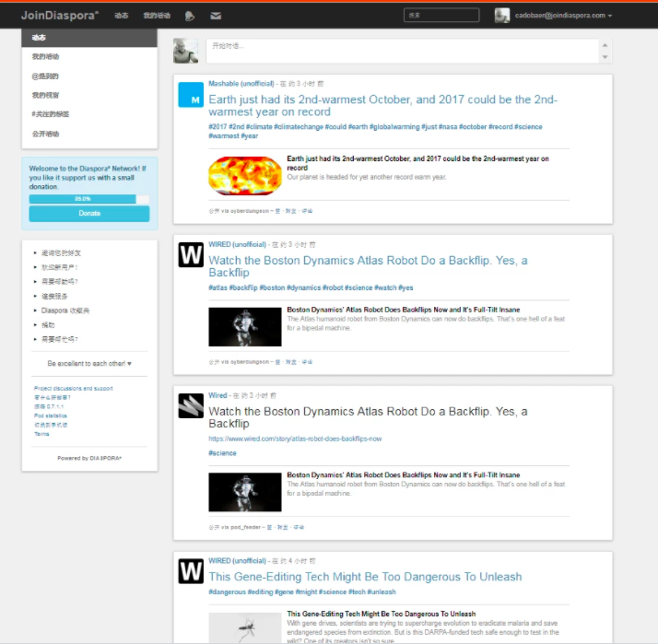
Task: Click 动态 in the top navbar
Action: (122, 16)
